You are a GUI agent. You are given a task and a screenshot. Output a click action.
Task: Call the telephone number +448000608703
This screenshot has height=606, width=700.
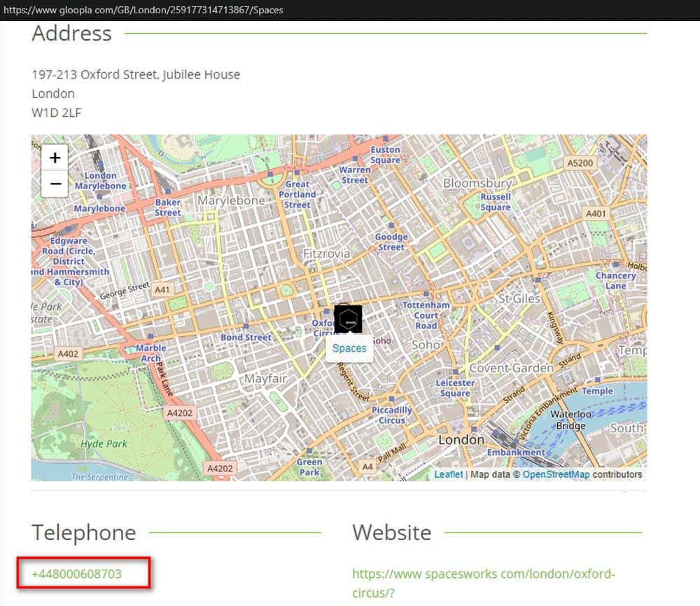click(x=76, y=573)
